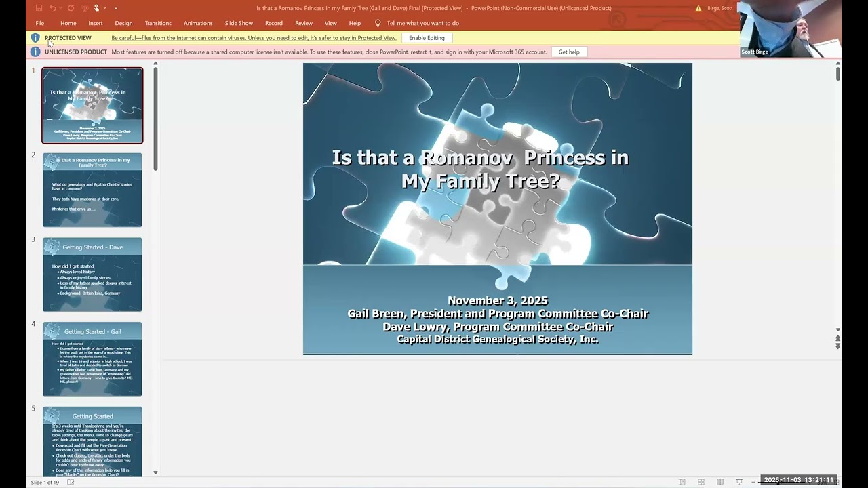The height and width of the screenshot is (488, 868).
Task: Click the Scott Birge webcam video tile
Action: [x=791, y=28]
